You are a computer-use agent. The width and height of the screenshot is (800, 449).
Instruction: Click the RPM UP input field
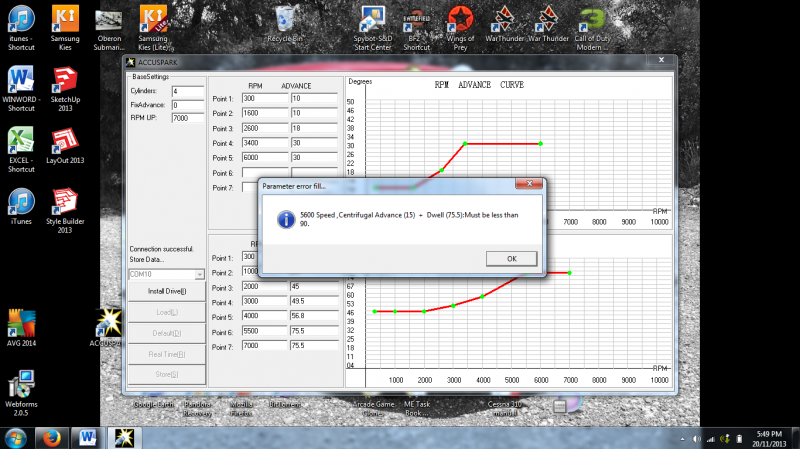[x=188, y=118]
